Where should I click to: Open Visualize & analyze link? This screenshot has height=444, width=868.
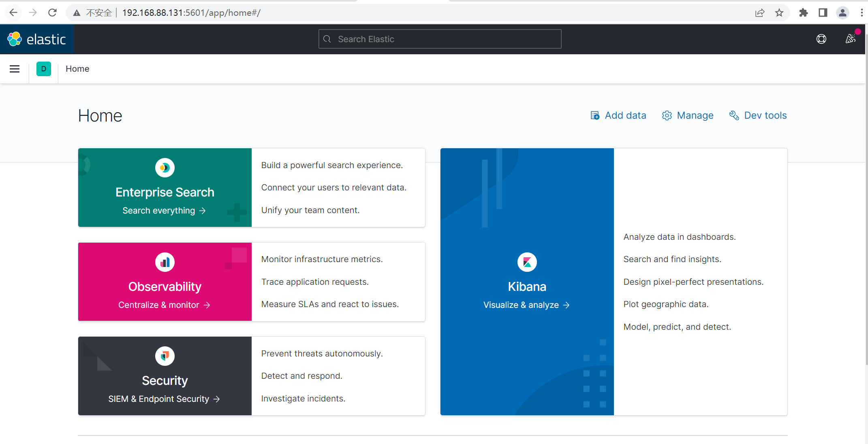[526, 305]
